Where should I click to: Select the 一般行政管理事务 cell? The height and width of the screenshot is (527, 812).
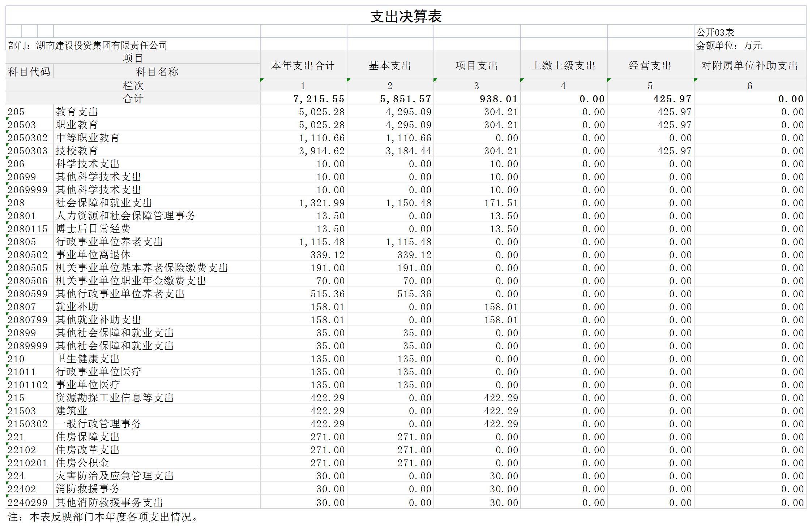[x=157, y=424]
